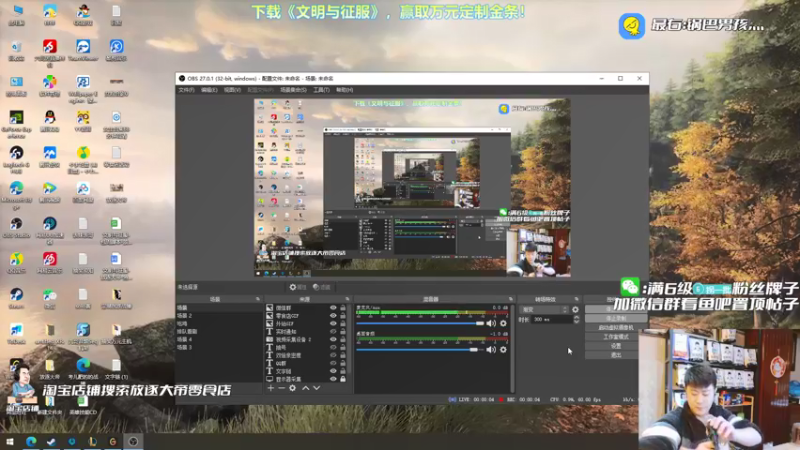Toggle the lock on the 零食店GIF source
800x450 pixels.
coord(343,316)
